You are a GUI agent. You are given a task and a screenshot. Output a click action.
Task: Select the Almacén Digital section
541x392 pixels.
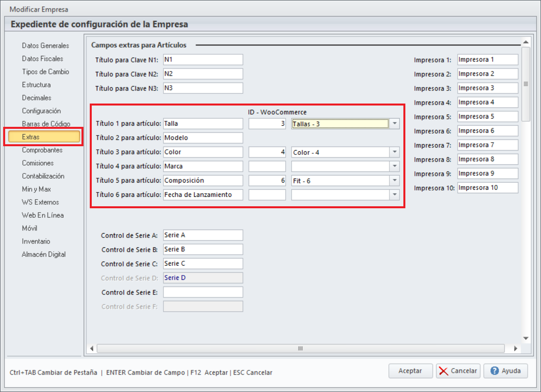click(x=44, y=254)
